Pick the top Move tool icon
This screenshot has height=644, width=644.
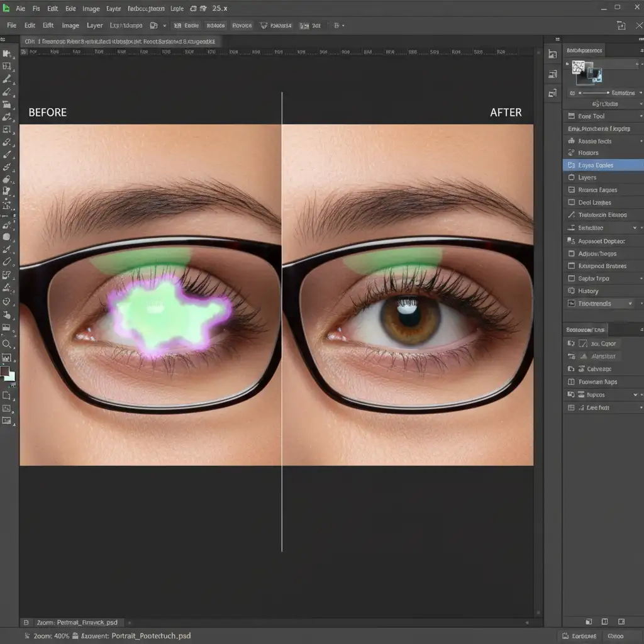(7, 53)
